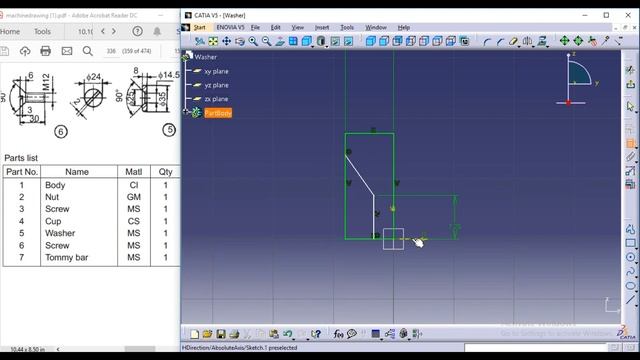Open the Insert menu
The width and height of the screenshot is (640, 360).
[x=322, y=27]
